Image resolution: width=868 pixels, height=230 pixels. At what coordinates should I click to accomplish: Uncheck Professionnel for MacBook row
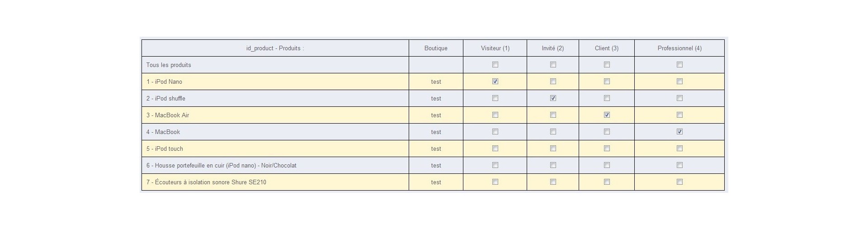coord(679,132)
